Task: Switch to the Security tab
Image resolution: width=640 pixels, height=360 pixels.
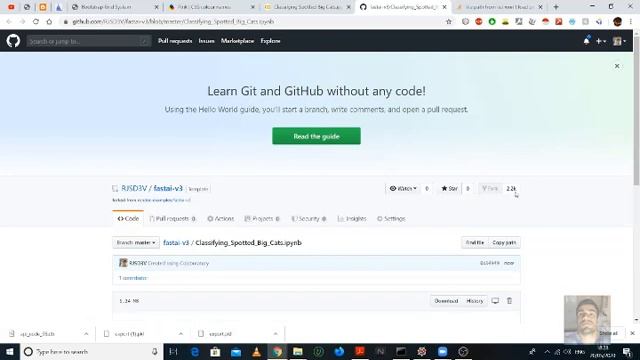Action: [309, 219]
